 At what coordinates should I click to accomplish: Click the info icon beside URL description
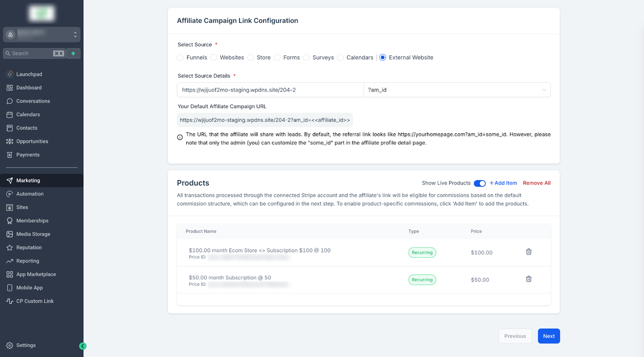tap(180, 137)
